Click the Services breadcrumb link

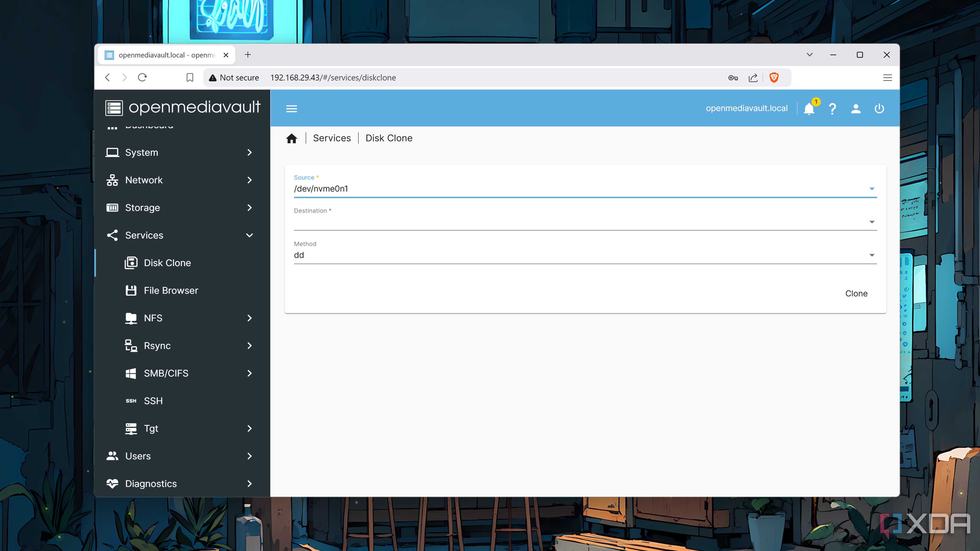tap(332, 138)
